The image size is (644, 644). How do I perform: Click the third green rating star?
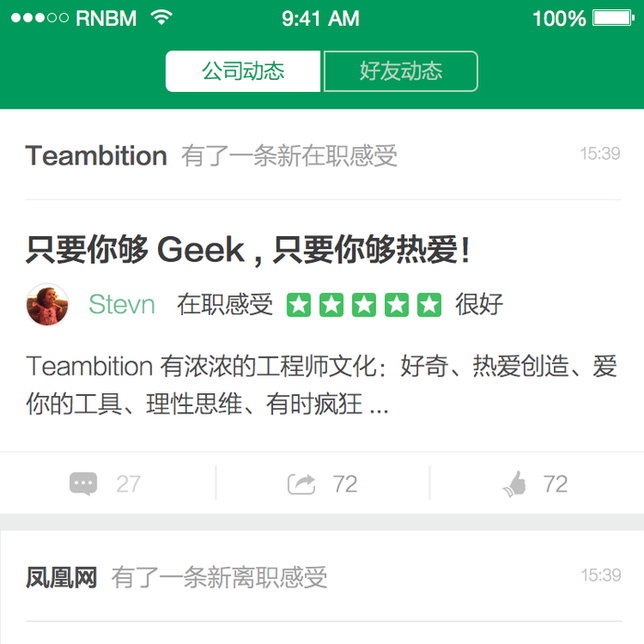coord(364,305)
